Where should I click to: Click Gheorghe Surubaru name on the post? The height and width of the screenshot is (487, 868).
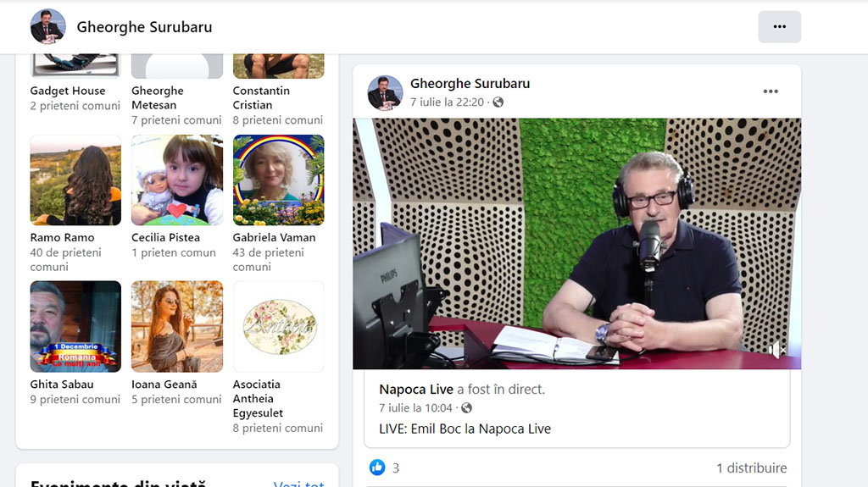pos(470,84)
